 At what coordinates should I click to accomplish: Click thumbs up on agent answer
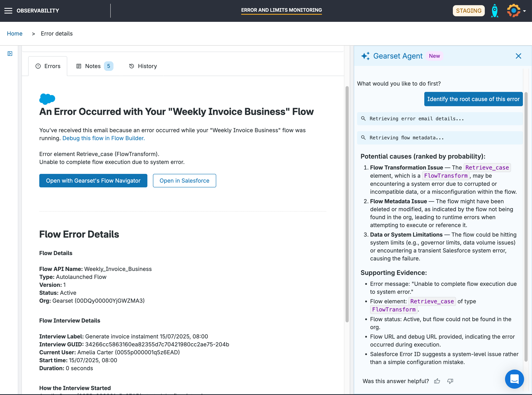pyautogui.click(x=437, y=381)
